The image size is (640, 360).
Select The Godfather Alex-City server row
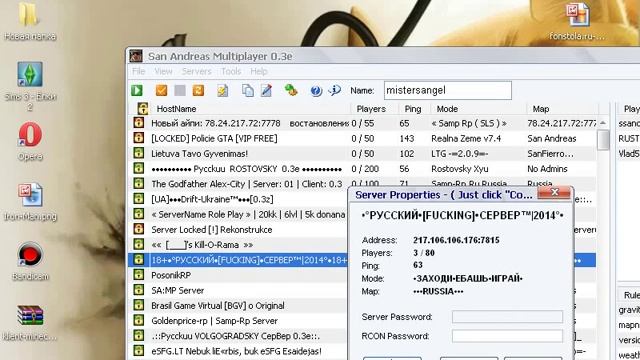[238, 184]
